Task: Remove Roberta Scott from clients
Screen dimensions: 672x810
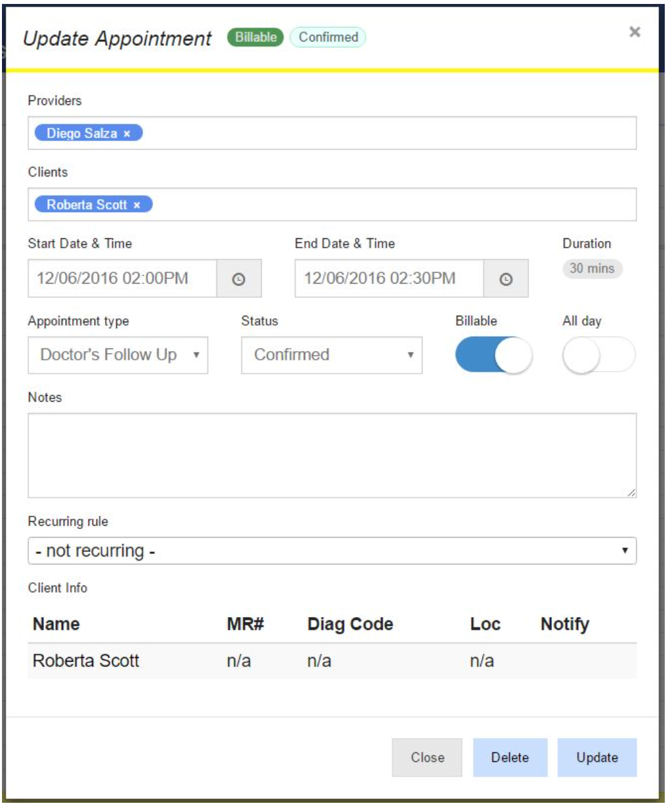Action: [137, 205]
